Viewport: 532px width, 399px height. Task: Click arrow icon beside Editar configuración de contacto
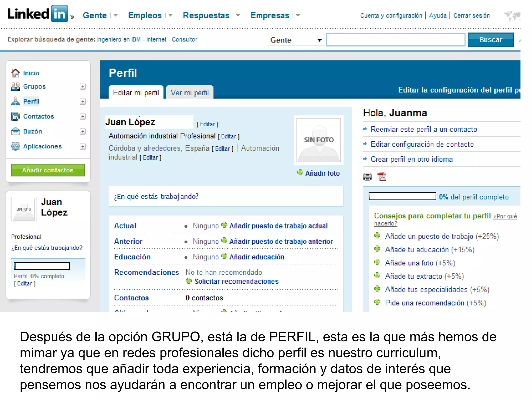click(365, 144)
